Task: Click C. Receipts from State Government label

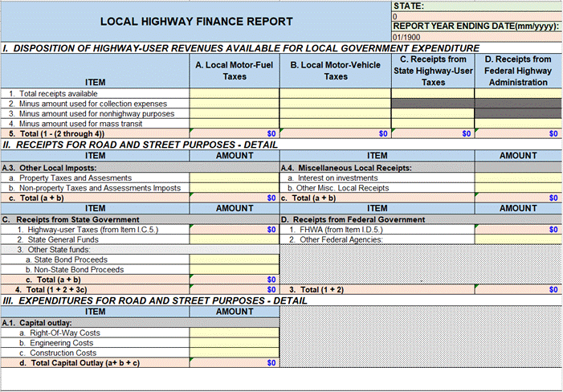Action: coord(71,219)
